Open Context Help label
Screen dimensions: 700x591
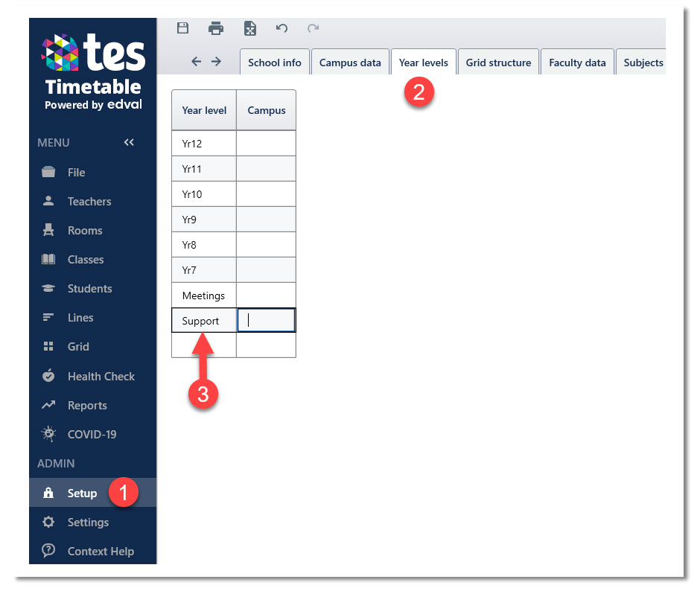click(x=101, y=552)
